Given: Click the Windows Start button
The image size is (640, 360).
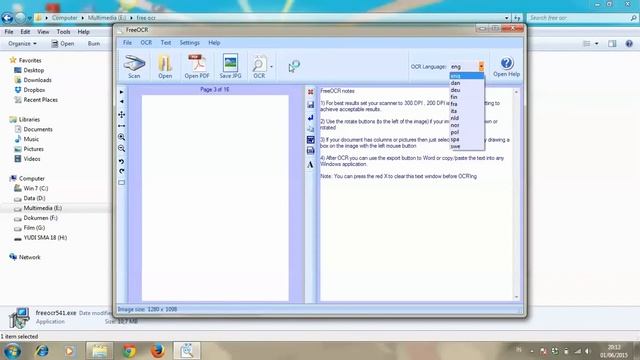Looking at the screenshot, I should pos(12,351).
